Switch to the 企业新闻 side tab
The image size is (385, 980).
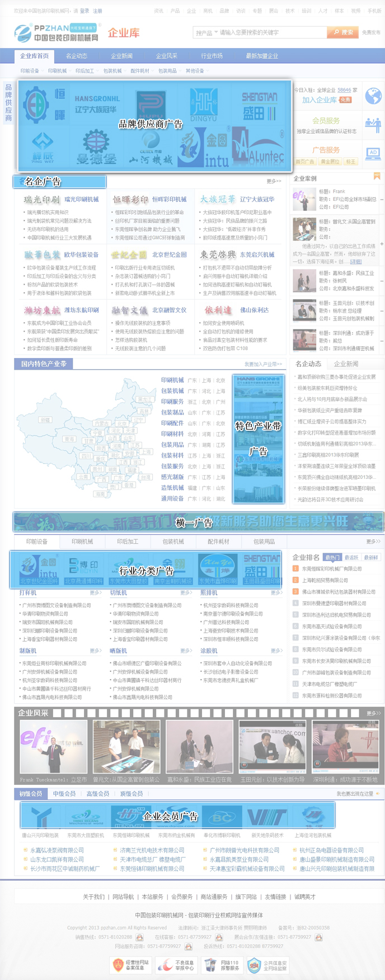tap(346, 364)
